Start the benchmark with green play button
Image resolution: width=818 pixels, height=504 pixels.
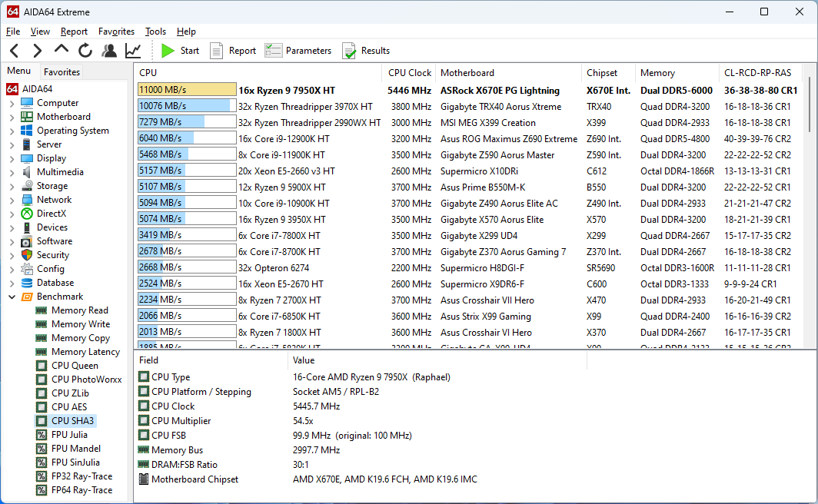click(180, 51)
